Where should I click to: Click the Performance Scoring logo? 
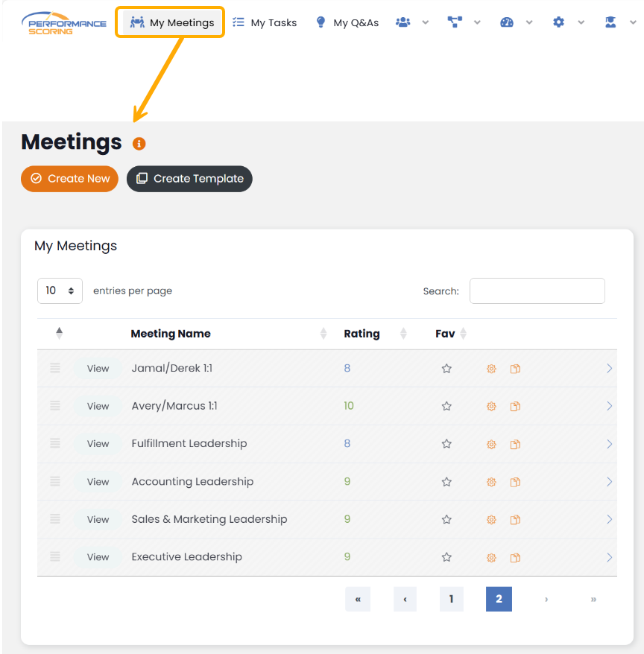click(63, 22)
